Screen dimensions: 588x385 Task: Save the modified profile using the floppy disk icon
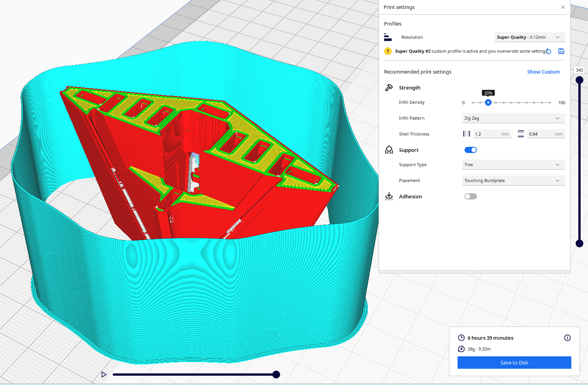561,51
